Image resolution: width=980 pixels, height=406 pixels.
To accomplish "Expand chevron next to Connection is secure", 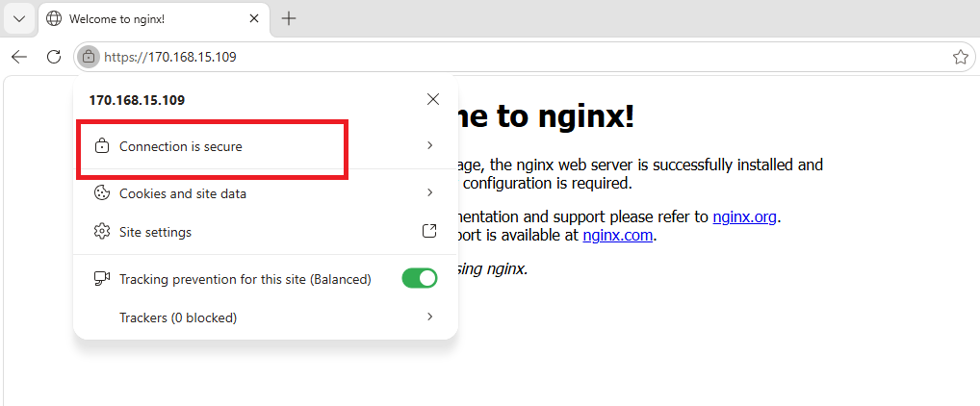I will click(430, 145).
